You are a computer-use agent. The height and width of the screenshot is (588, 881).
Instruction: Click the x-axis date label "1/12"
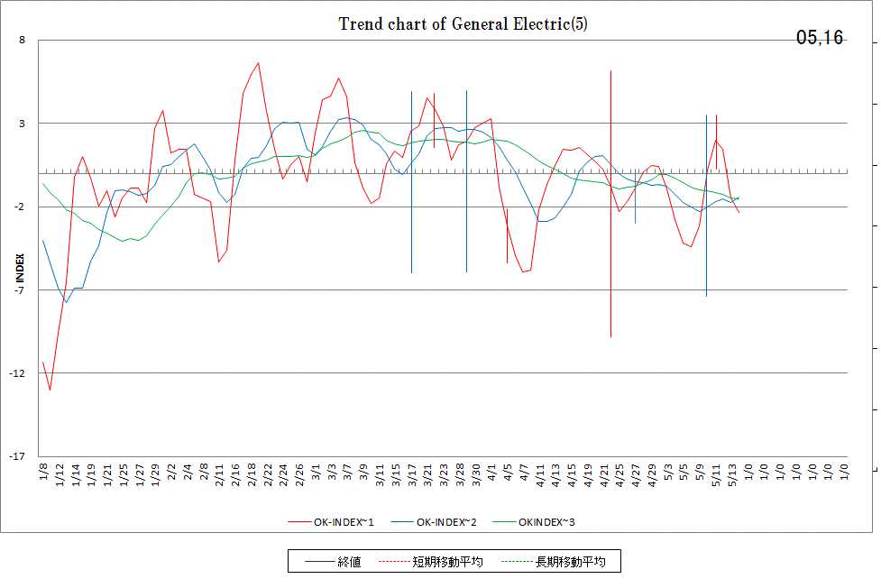59,475
